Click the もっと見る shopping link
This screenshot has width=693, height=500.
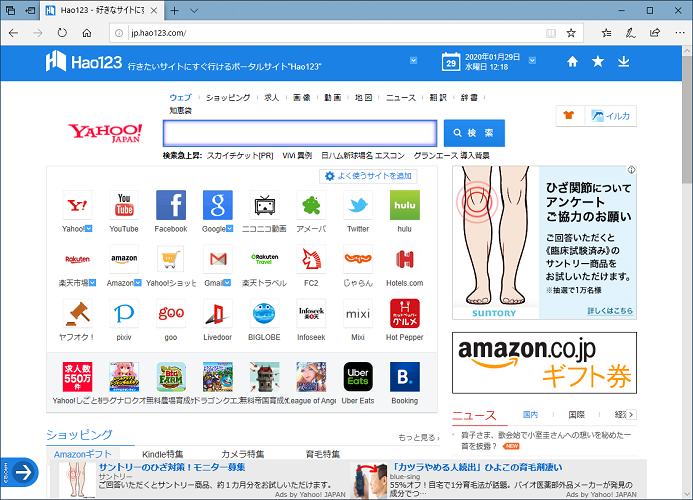click(419, 437)
